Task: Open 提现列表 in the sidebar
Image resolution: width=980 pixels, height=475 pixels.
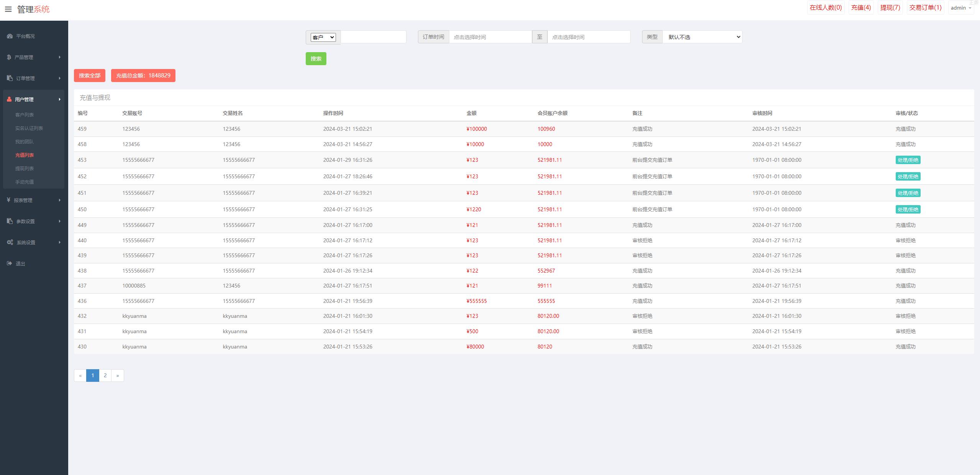Action: 25,168
